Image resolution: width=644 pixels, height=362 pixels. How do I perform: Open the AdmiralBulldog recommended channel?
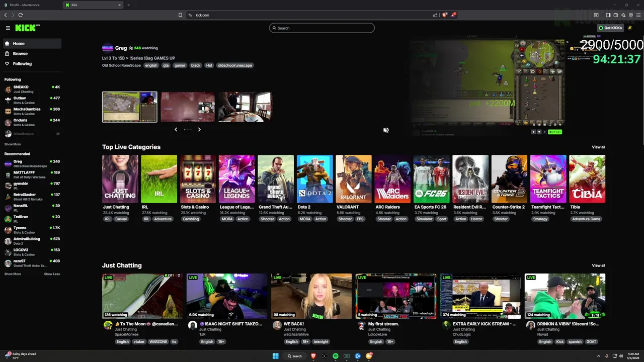[x=32, y=241]
